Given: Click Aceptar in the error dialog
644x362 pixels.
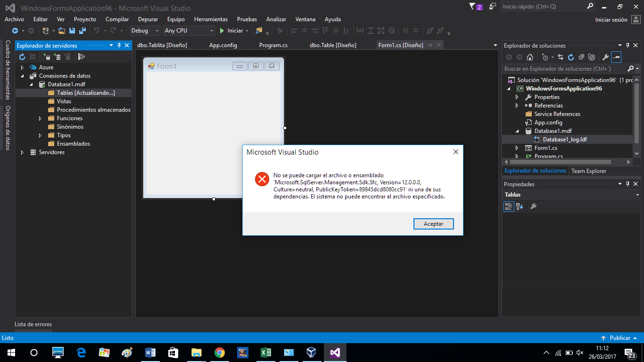Looking at the screenshot, I should point(433,224).
